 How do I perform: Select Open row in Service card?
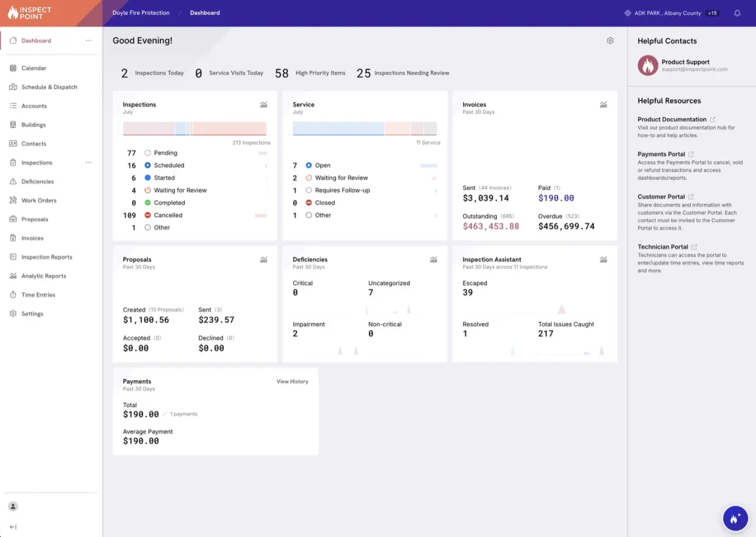[x=365, y=165]
